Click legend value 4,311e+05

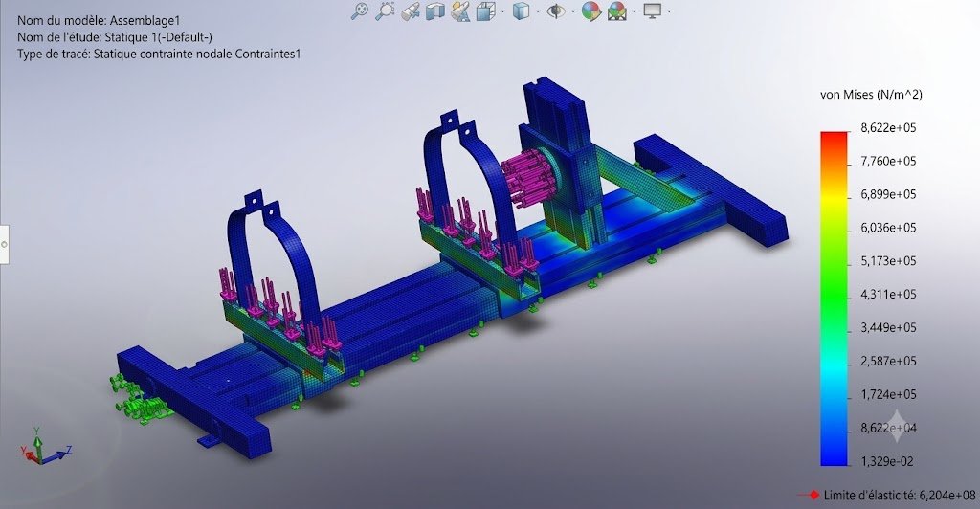[x=888, y=294]
